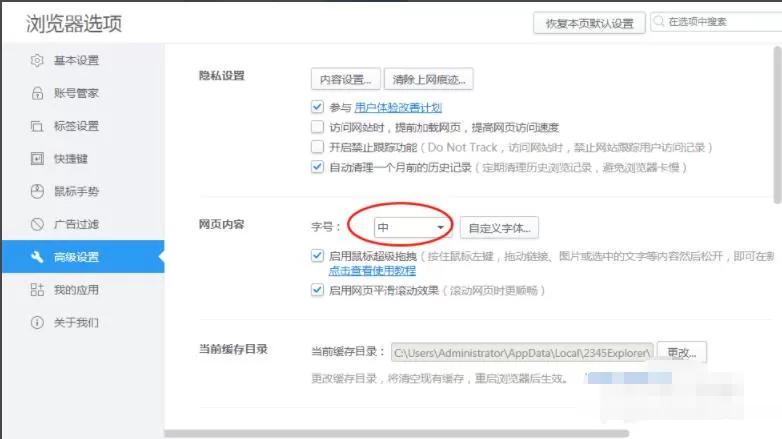Toggle 自动清理一个月前的历史记录 checkbox
Image resolution: width=782 pixels, height=439 pixels.
[317, 167]
